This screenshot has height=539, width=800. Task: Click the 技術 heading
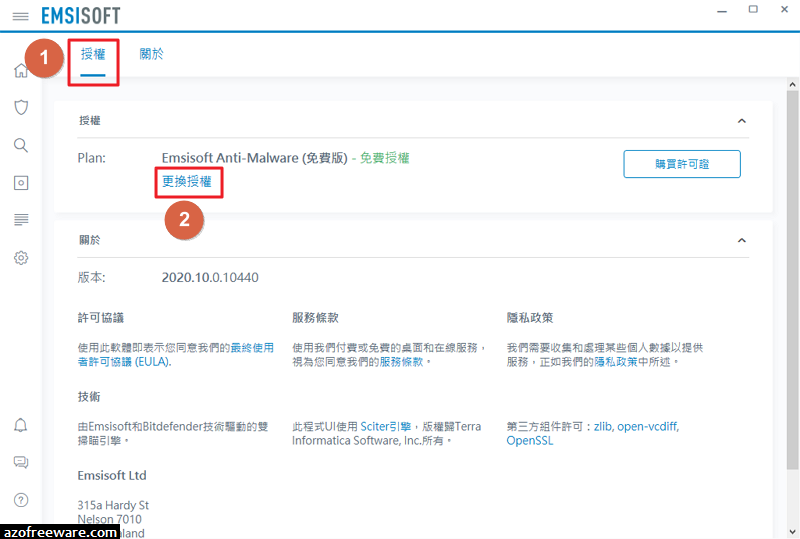[89, 397]
